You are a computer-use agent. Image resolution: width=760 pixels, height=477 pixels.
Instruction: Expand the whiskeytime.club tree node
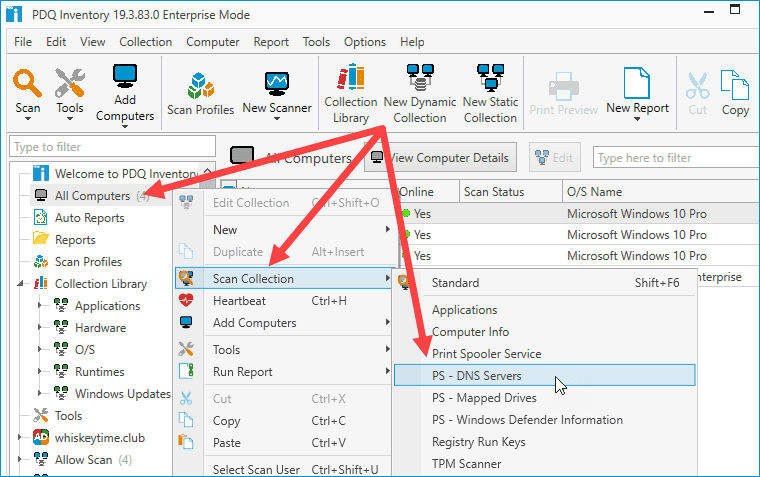20,437
